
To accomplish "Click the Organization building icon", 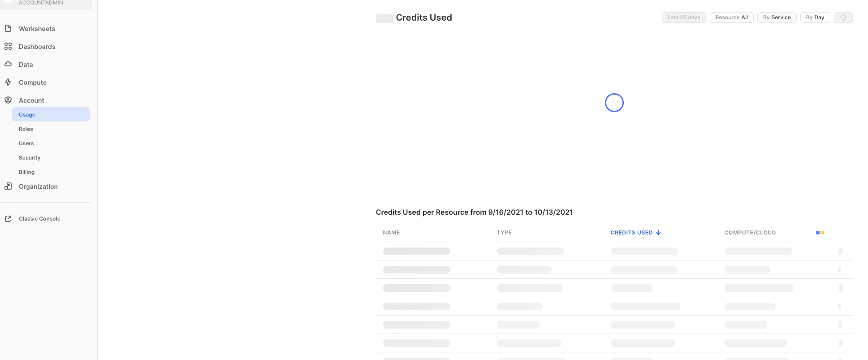I will click(x=8, y=186).
